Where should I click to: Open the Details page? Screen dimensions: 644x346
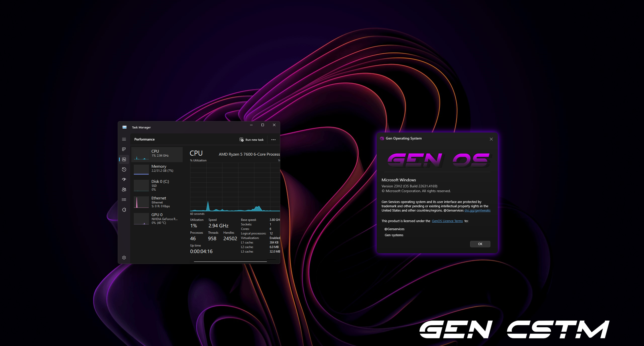pos(124,199)
